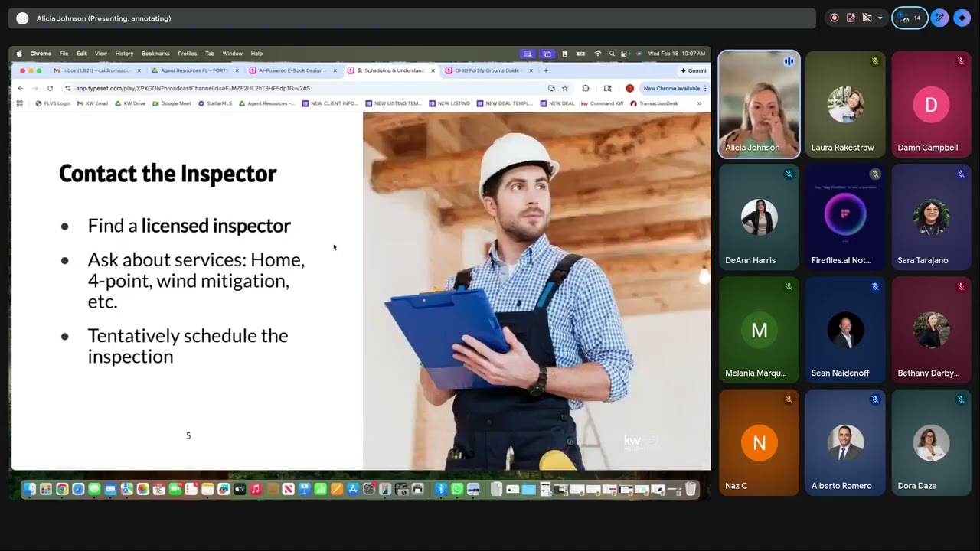Open the History menu
This screenshot has width=980, height=551.
(x=124, y=54)
